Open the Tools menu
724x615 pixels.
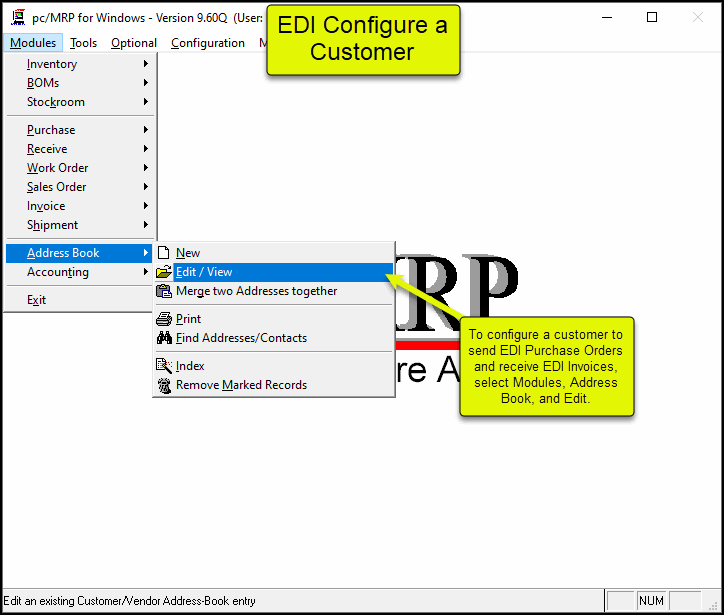tap(84, 43)
